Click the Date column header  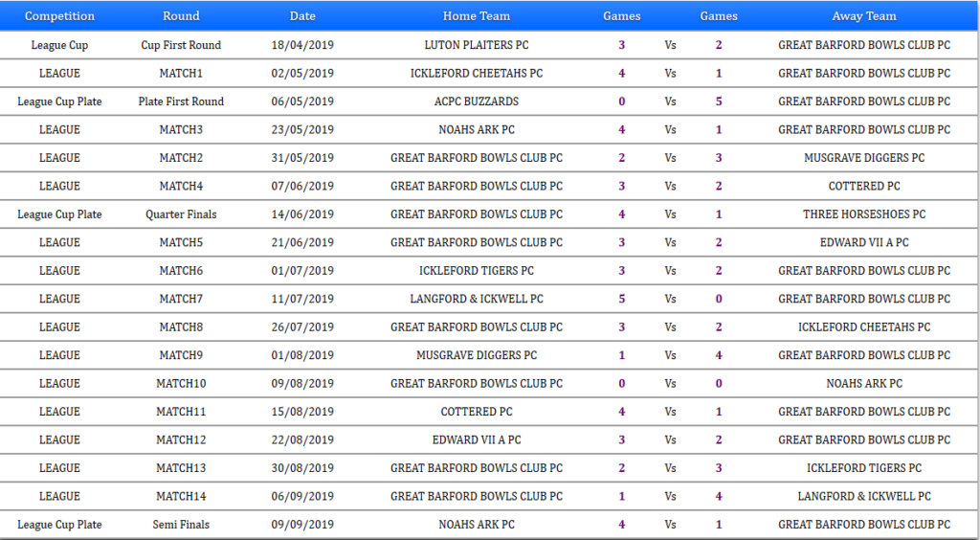(302, 16)
